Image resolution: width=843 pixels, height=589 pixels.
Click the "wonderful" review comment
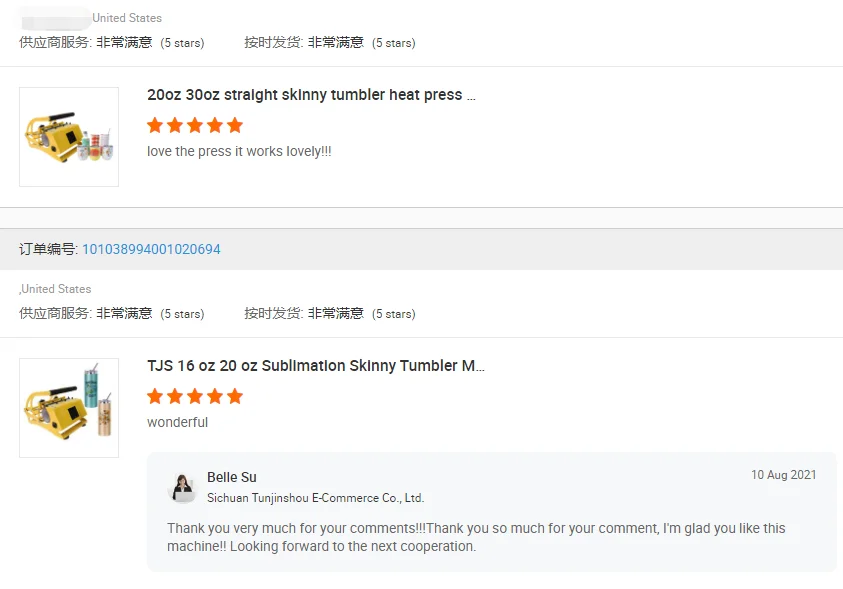[178, 423]
